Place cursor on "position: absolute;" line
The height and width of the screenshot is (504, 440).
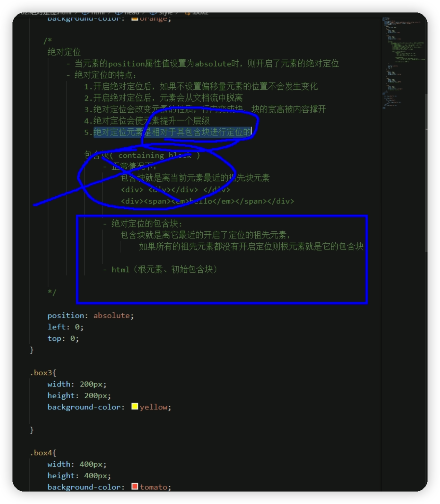90,315
